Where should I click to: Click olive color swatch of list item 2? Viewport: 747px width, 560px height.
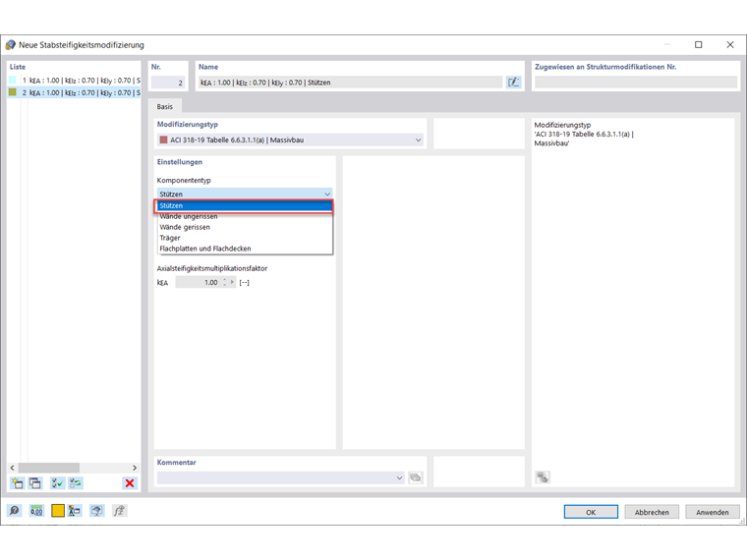[13, 92]
